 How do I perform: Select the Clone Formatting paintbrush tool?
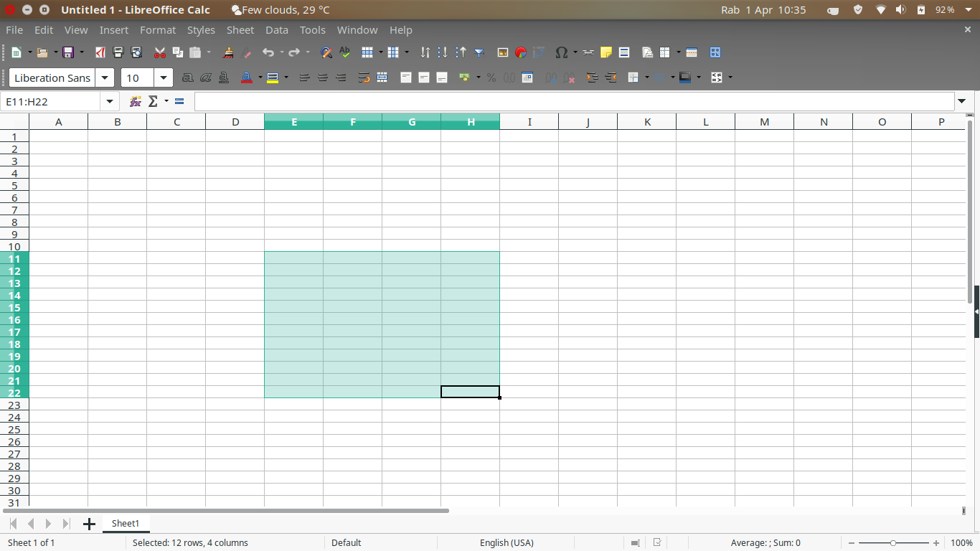pyautogui.click(x=227, y=52)
